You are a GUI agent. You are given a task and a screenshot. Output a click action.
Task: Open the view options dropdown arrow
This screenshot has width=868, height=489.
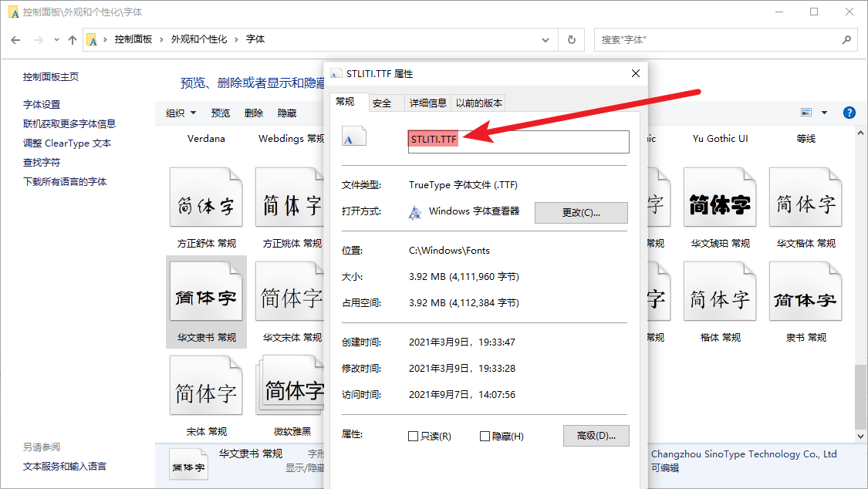[824, 113]
